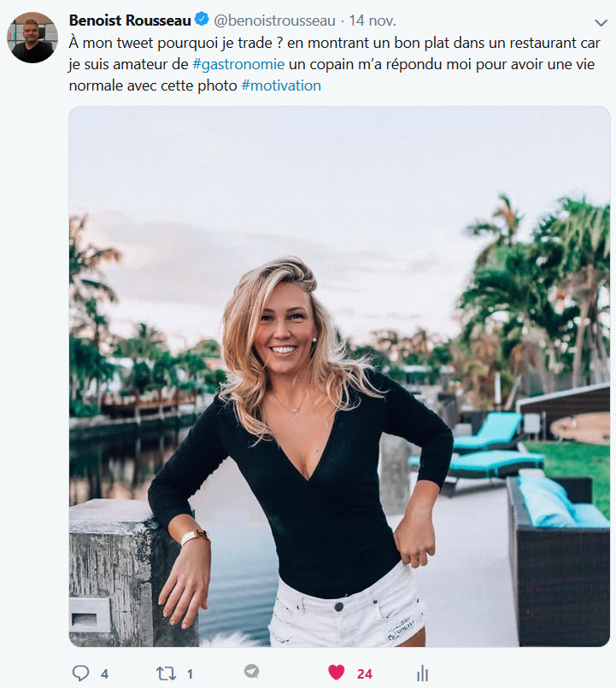
Task: Click the reply speech bubble icon
Action: pyautogui.click(x=81, y=673)
